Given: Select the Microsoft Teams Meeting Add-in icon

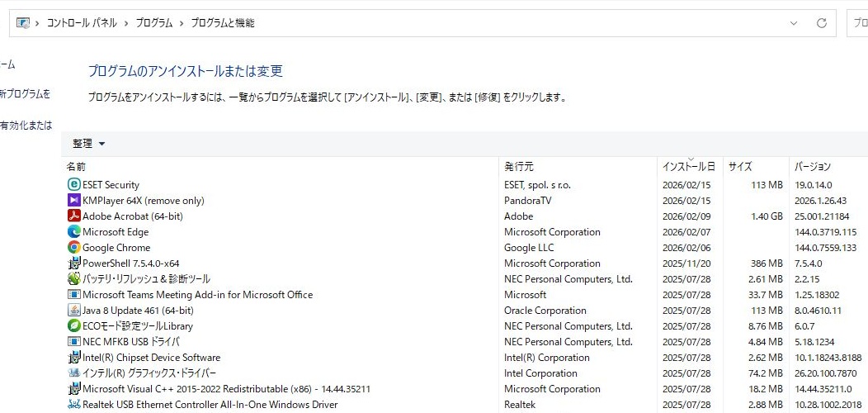Looking at the screenshot, I should [x=74, y=295].
